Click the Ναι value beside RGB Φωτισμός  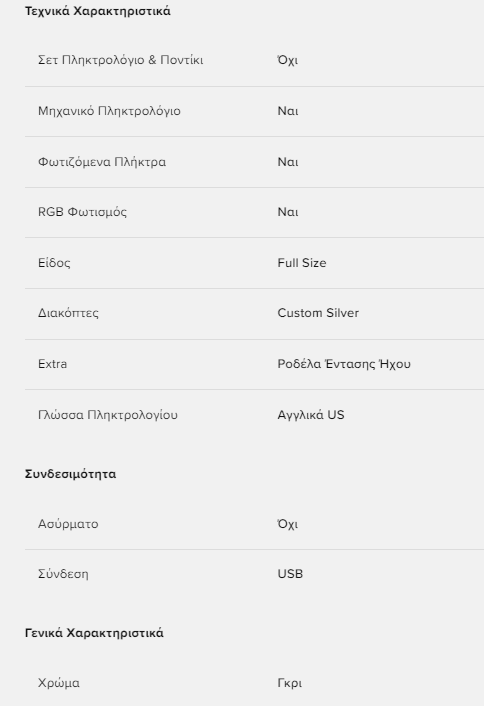tap(288, 212)
